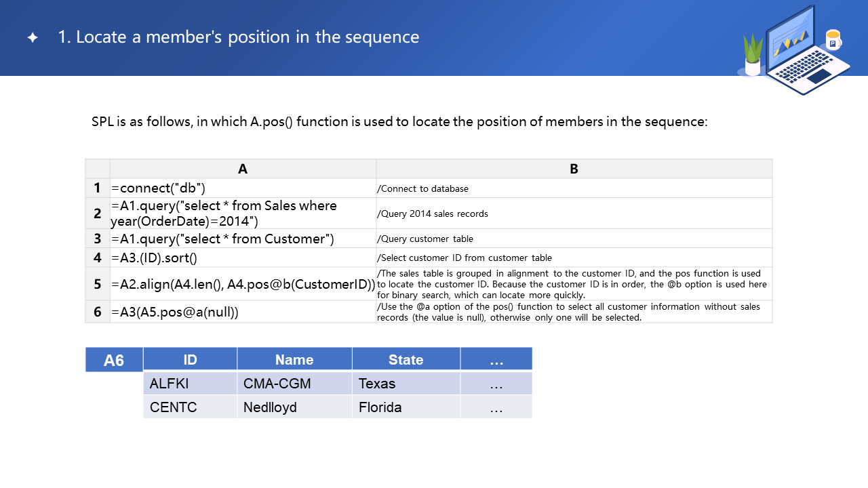Click the coffee mug icon near the laptop

(833, 41)
